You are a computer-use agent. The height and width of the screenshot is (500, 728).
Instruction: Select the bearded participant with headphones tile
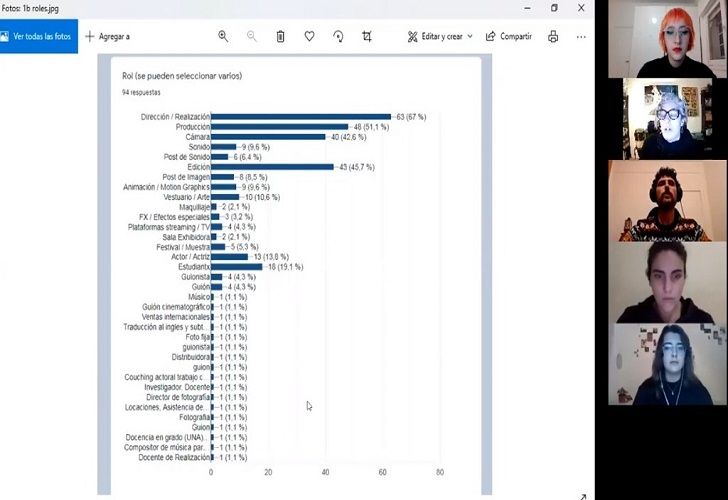(x=667, y=201)
